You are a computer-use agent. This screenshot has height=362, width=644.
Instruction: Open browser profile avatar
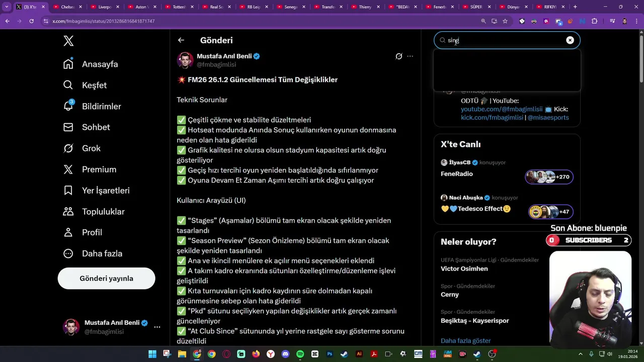pyautogui.click(x=624, y=21)
